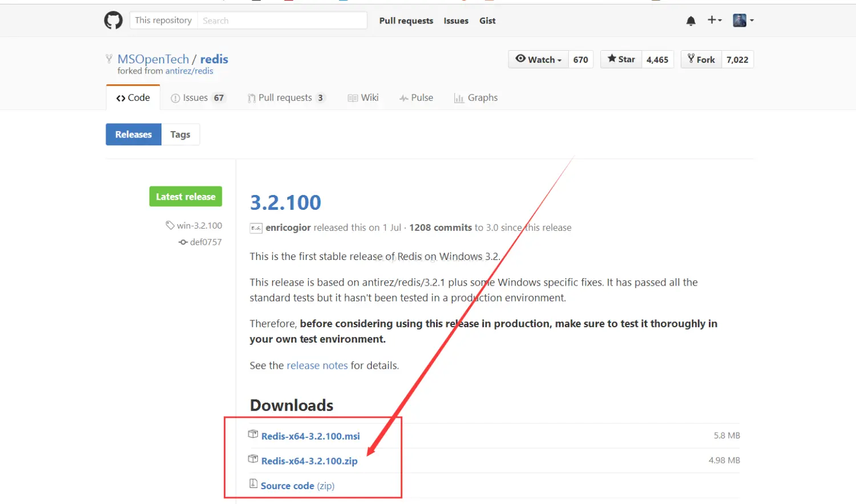856x504 pixels.
Task: Open Gist in top navigation
Action: click(487, 21)
